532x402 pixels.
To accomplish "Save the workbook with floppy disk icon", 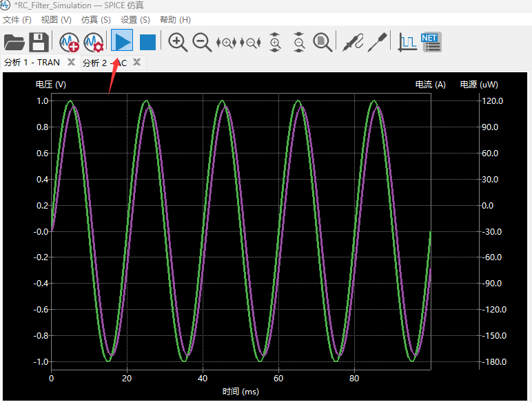I will tap(39, 43).
